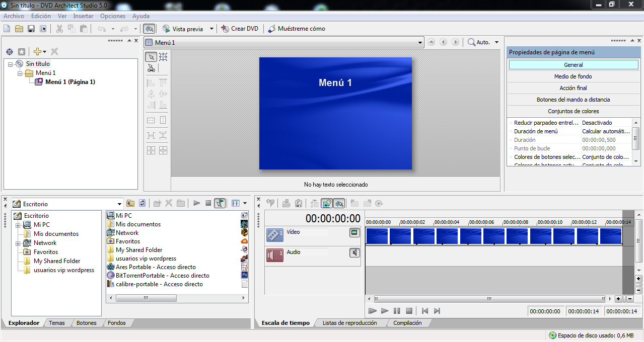Switch to the Fondos tab
644x342 pixels.
[117, 323]
